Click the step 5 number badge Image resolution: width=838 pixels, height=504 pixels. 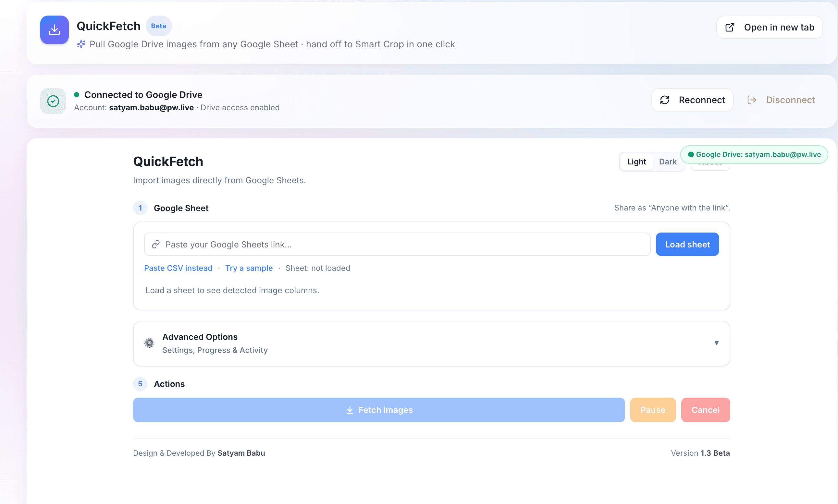coord(140,384)
